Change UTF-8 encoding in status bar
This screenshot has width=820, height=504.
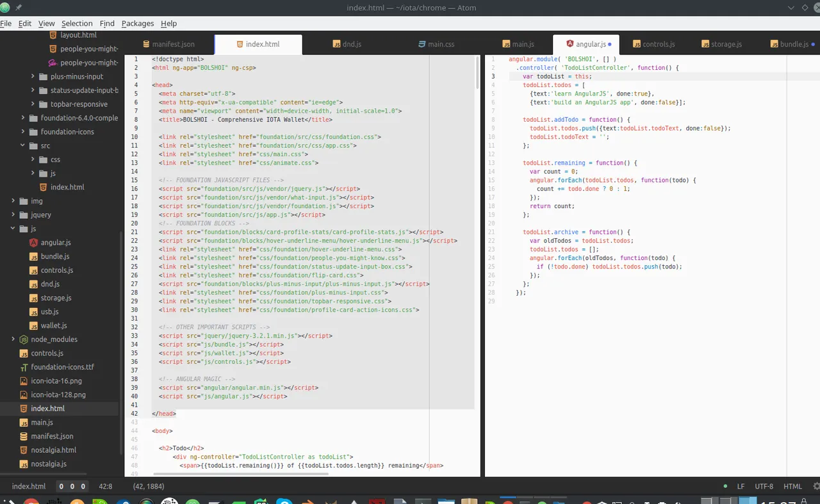764,487
